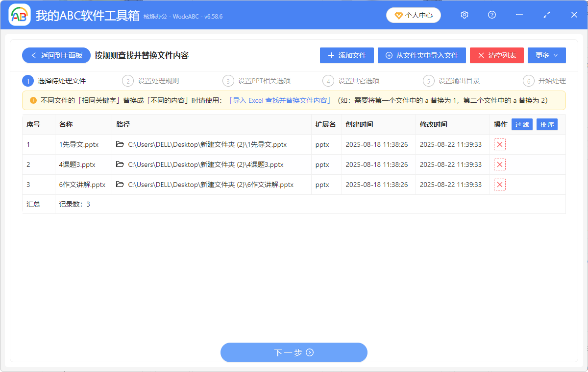Remove 6作文讲解.pptx with its delete icon
Image resolution: width=588 pixels, height=372 pixels.
coord(499,185)
